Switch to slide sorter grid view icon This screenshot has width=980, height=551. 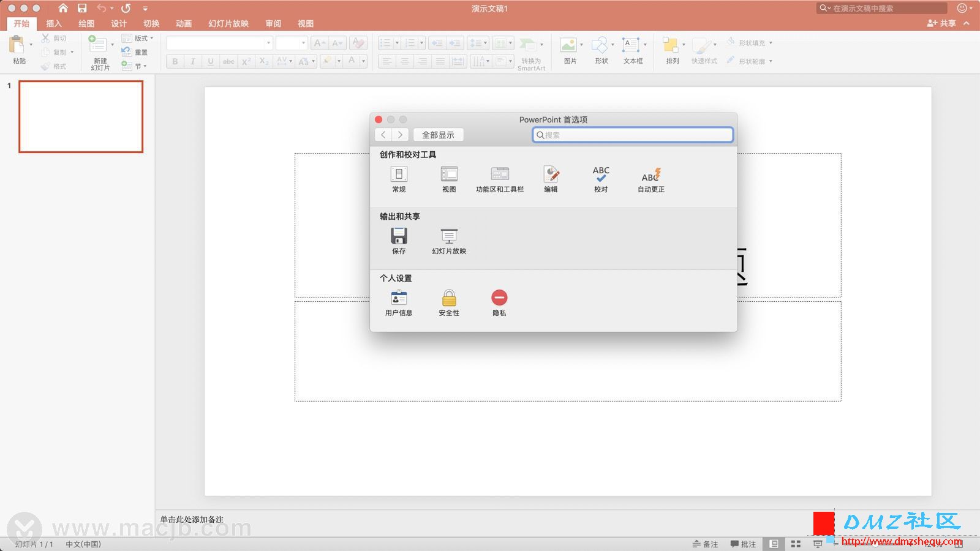[x=796, y=544]
